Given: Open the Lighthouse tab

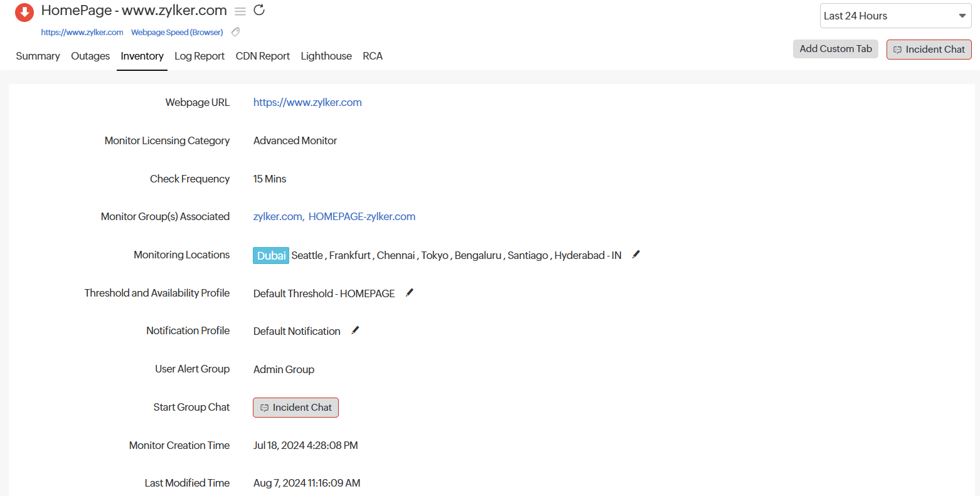Looking at the screenshot, I should point(326,56).
